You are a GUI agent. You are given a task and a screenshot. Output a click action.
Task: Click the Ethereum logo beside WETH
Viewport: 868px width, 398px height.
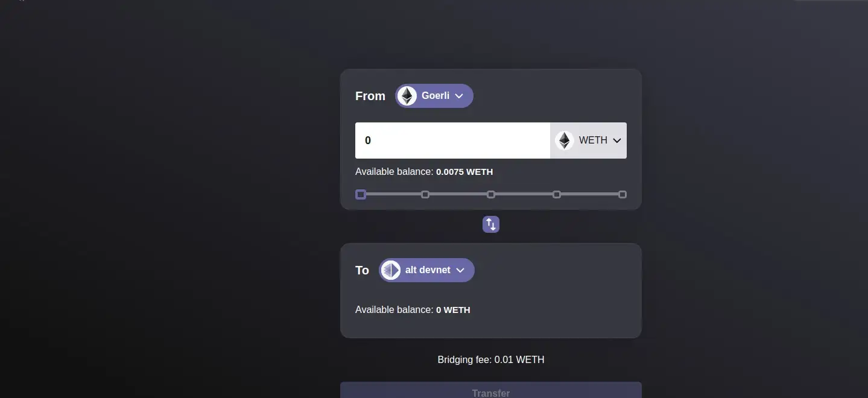click(564, 141)
